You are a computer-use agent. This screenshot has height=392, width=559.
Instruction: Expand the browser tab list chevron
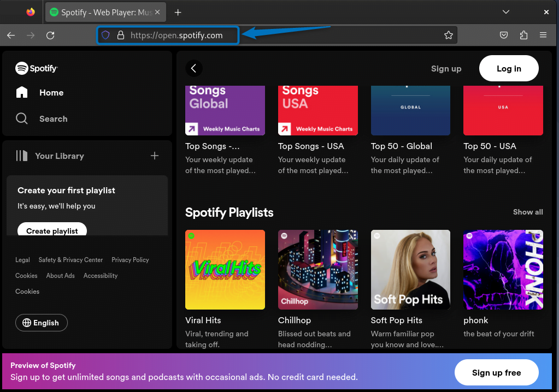(506, 11)
